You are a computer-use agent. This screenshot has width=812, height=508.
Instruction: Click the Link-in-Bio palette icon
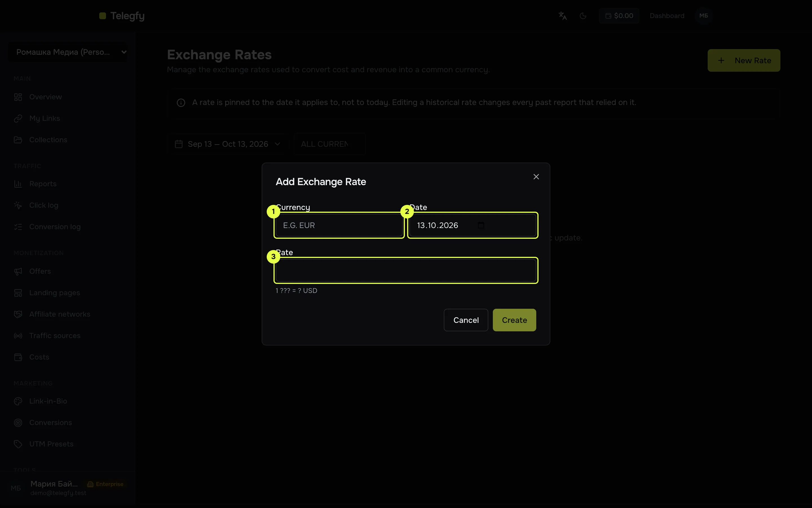click(18, 401)
